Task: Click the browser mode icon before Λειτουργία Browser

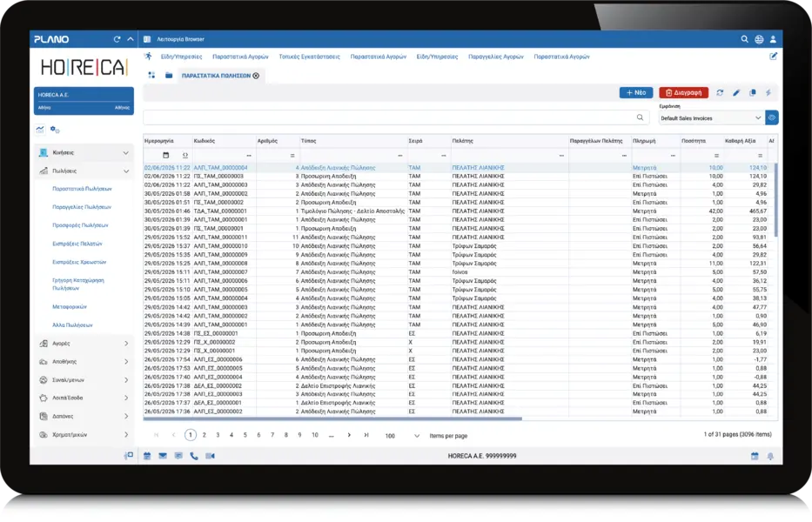Action: point(147,39)
